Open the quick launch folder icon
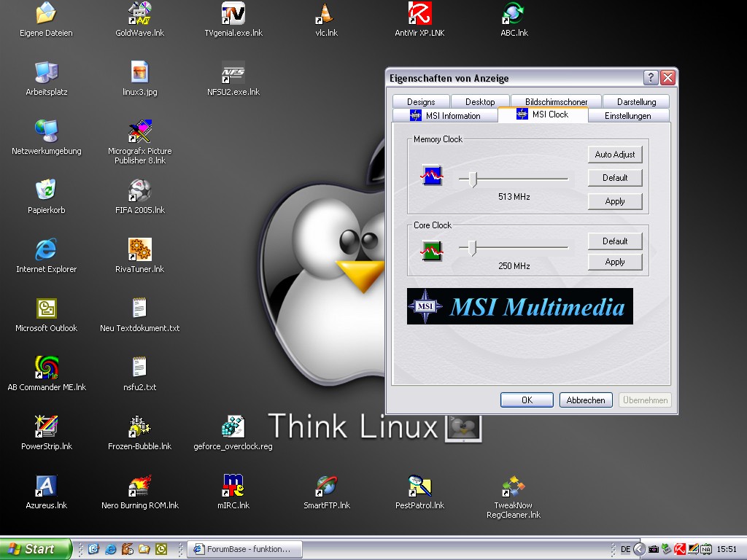 tap(144, 549)
